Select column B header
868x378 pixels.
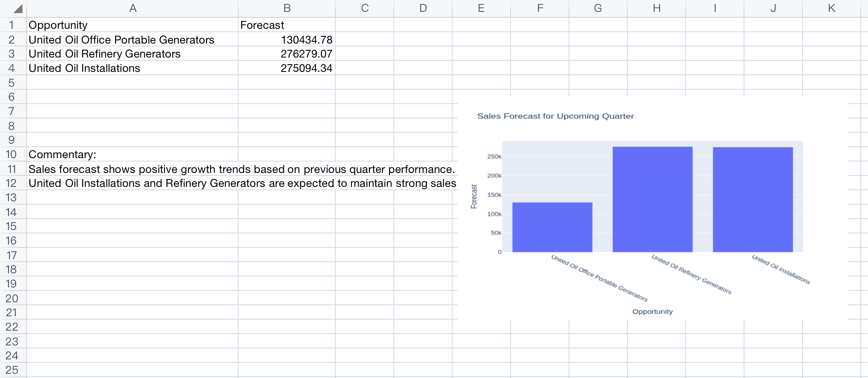point(287,8)
